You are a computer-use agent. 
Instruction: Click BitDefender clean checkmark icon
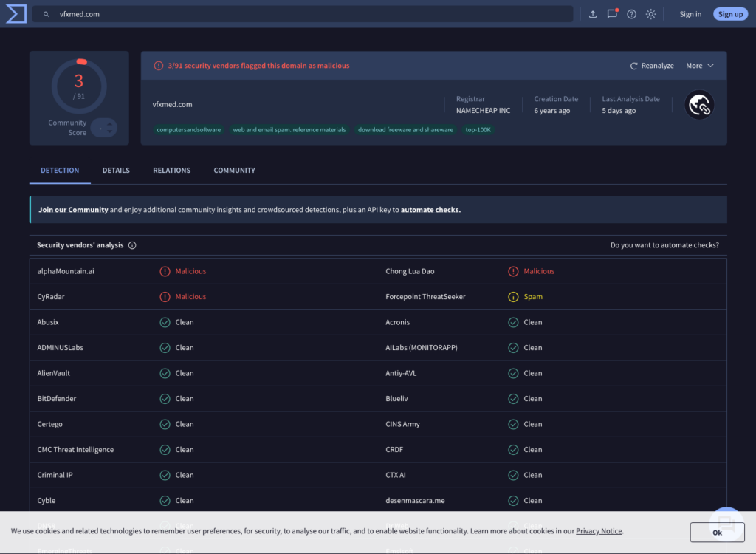coord(165,399)
